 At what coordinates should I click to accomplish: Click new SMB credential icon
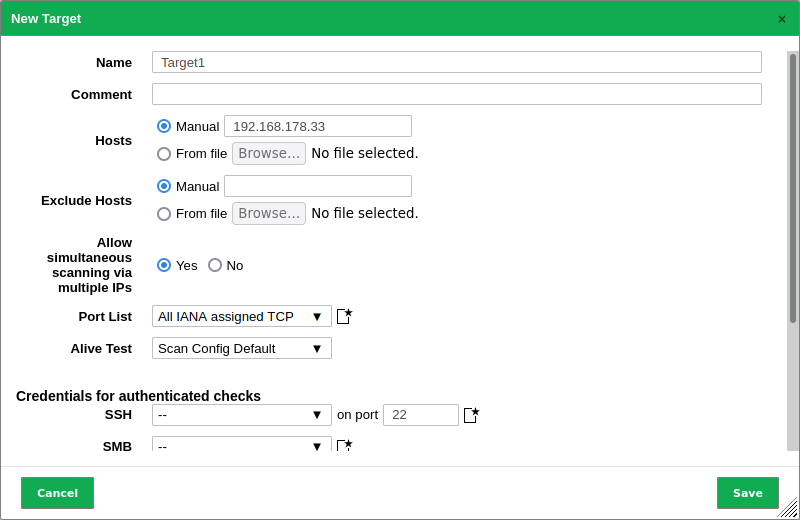tap(344, 445)
